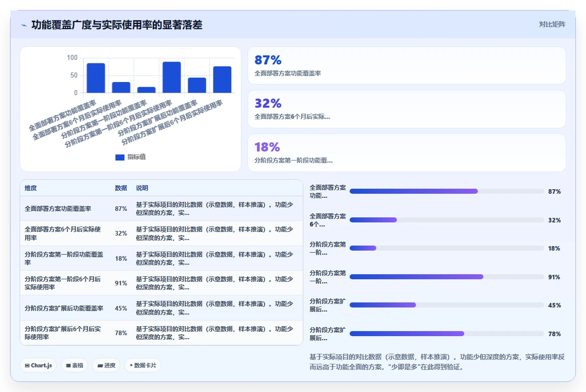This screenshot has height=392, width=586.
Task: Click the last chart bar for 扩展后实际使用率
Action: pos(222,80)
